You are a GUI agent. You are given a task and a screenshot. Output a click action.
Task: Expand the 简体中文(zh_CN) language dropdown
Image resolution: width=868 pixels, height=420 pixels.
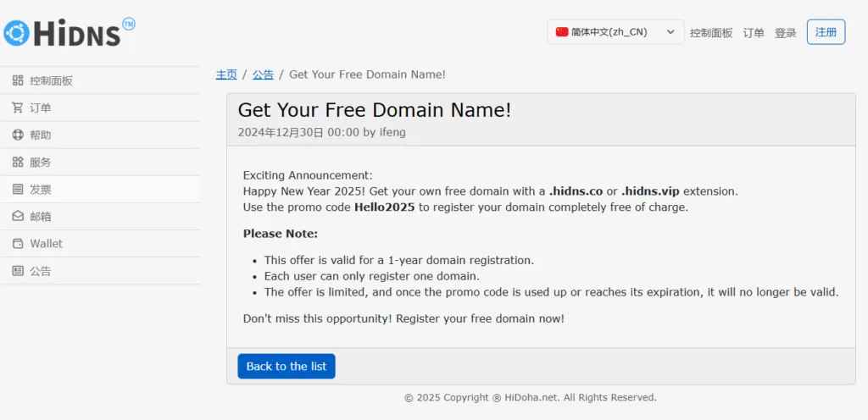tap(615, 32)
